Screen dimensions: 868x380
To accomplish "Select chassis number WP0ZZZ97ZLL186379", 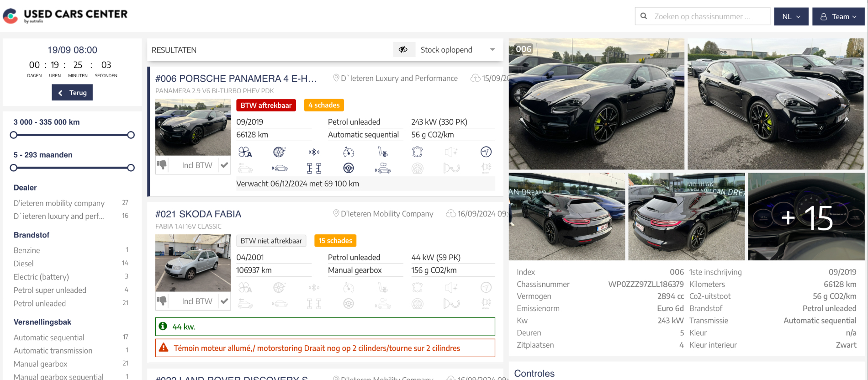I will tap(646, 284).
